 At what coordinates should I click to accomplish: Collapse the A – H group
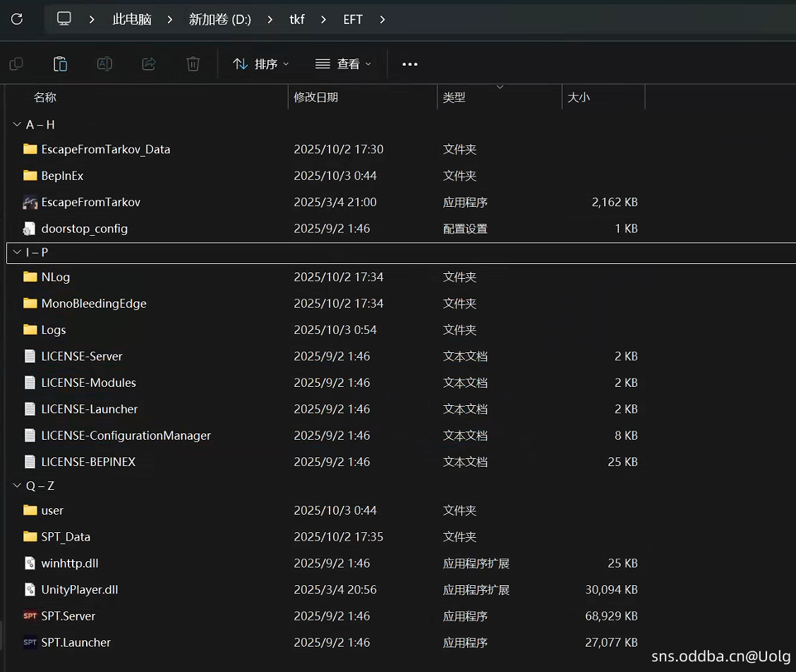pos(17,125)
